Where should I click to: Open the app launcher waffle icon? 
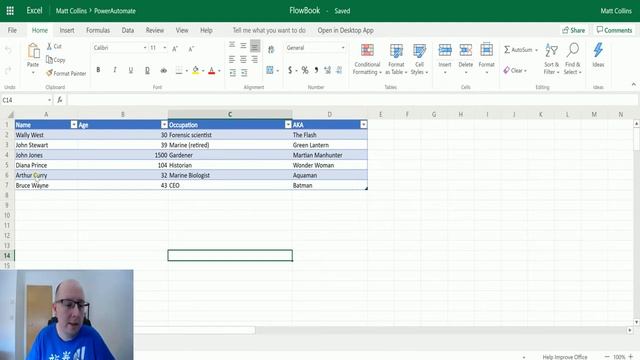click(x=10, y=11)
